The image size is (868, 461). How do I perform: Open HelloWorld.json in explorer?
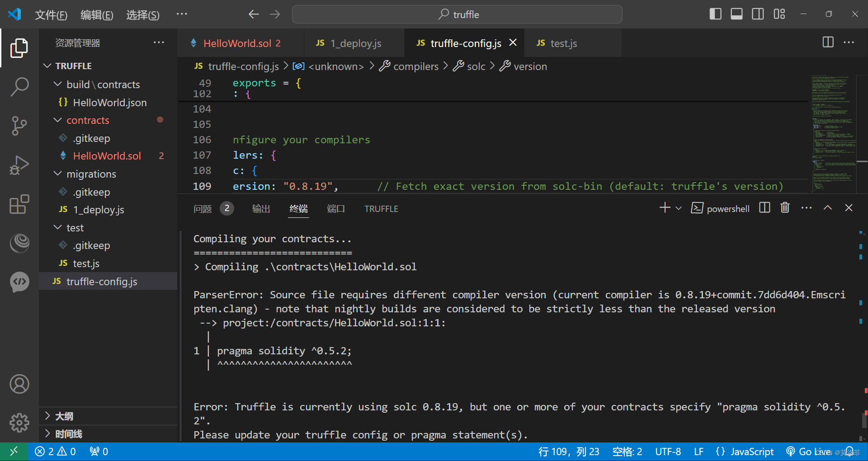[108, 103]
